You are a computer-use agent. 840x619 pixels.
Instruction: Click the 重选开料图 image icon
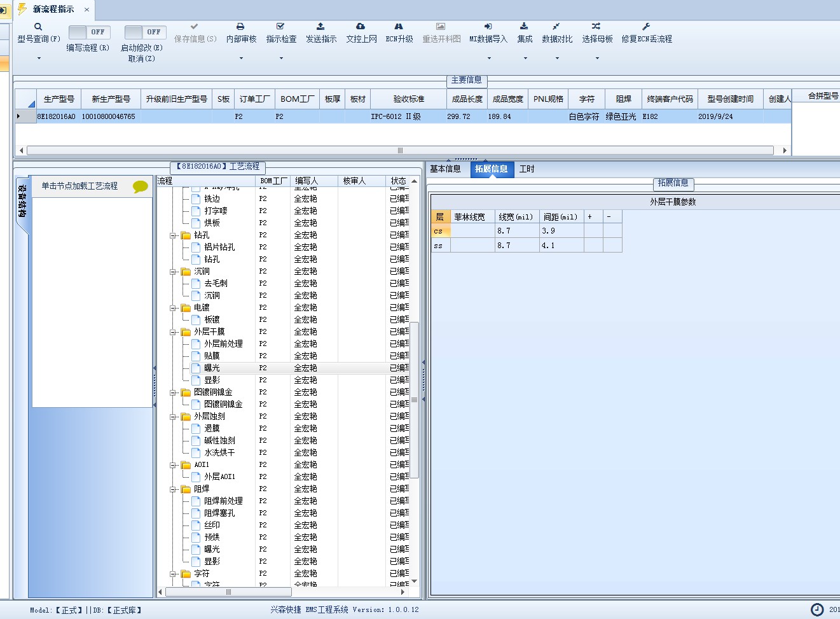(x=441, y=27)
